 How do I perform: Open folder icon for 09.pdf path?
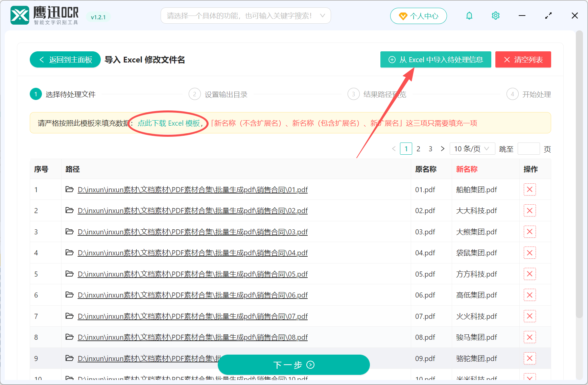70,358
